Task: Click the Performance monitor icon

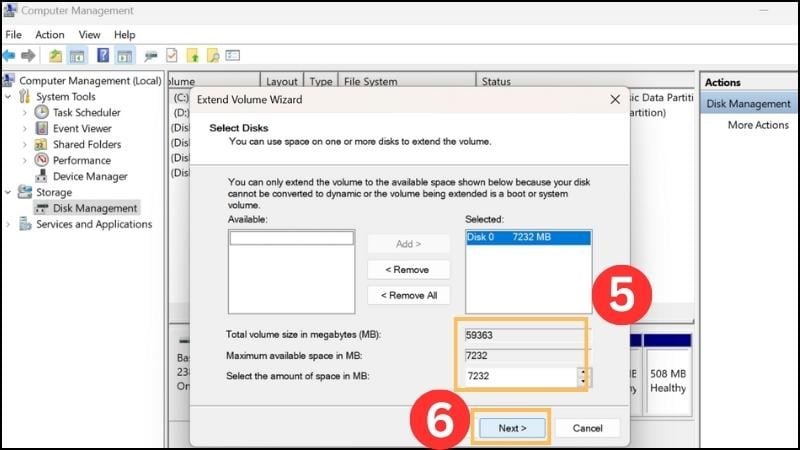Action: 42,161
